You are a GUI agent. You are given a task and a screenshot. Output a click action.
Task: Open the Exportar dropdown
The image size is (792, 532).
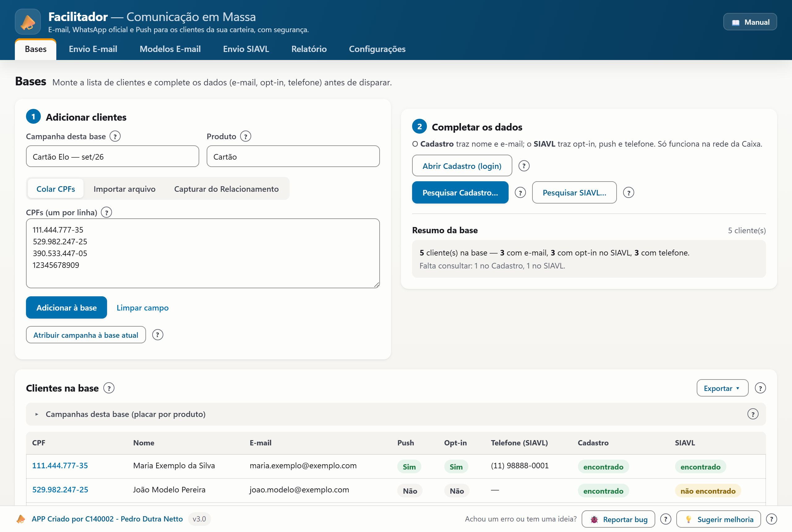tap(722, 388)
